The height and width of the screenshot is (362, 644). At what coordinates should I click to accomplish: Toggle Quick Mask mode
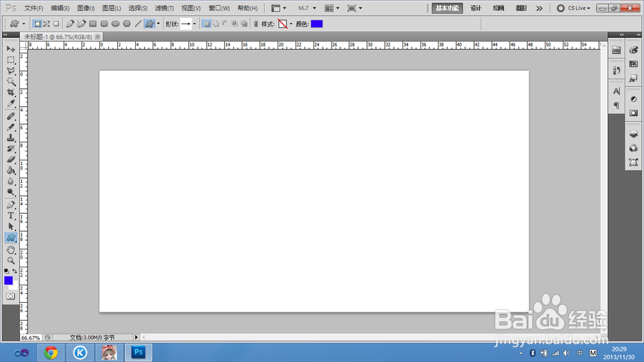[11, 296]
